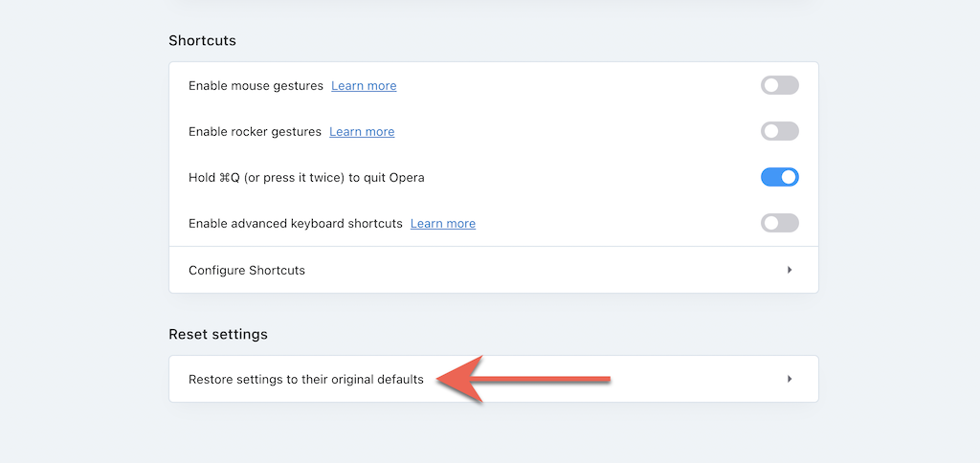Click the Hold ⌘Q to quit Opera text
980x463 pixels.
306,178
